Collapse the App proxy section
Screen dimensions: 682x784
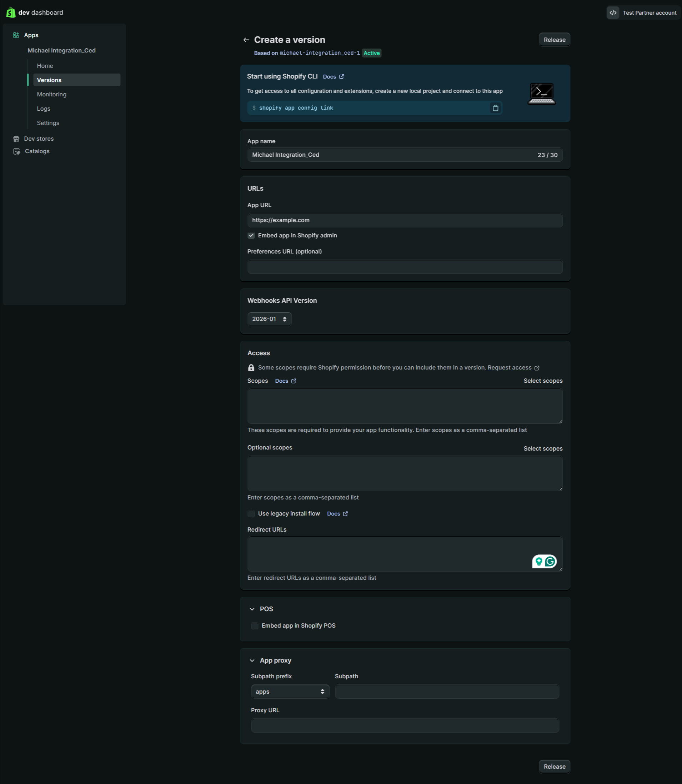click(x=252, y=661)
